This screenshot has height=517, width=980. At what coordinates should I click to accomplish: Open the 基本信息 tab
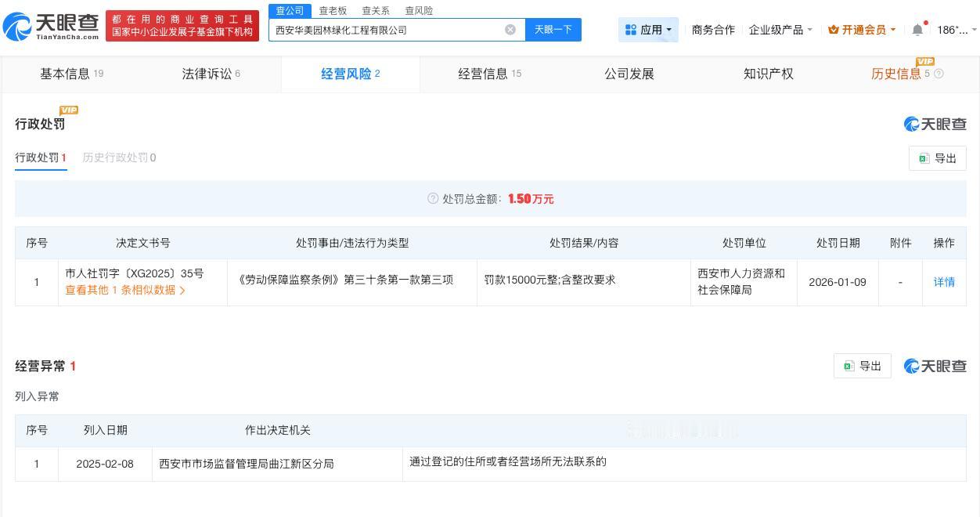pos(71,74)
